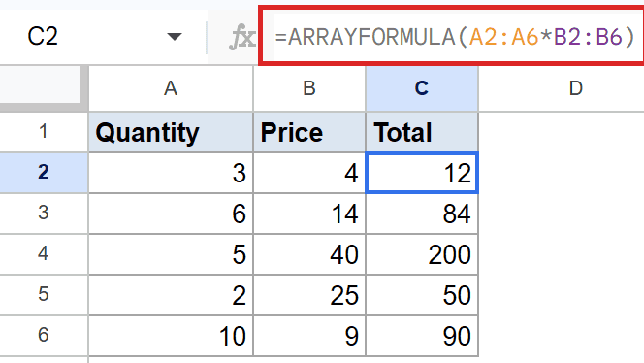Viewport: 644px width, 363px height.
Task: Select column A header
Action: tap(171, 88)
